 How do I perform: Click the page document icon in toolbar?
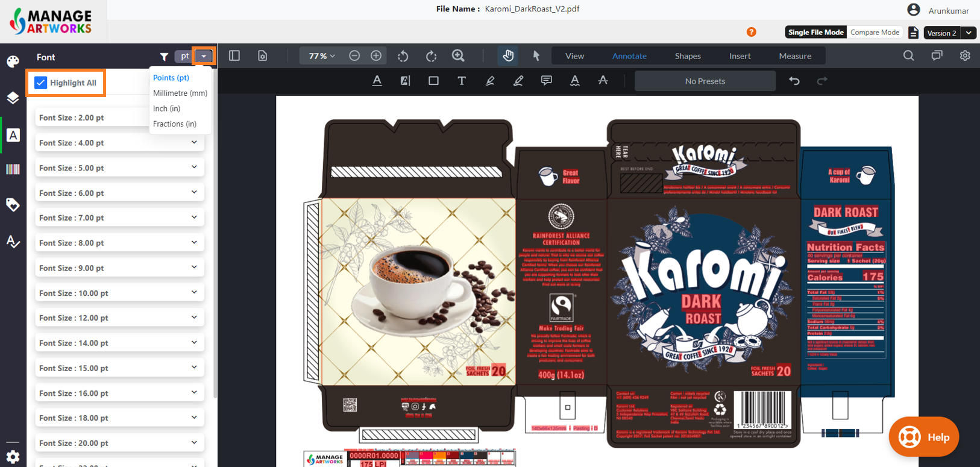click(262, 56)
